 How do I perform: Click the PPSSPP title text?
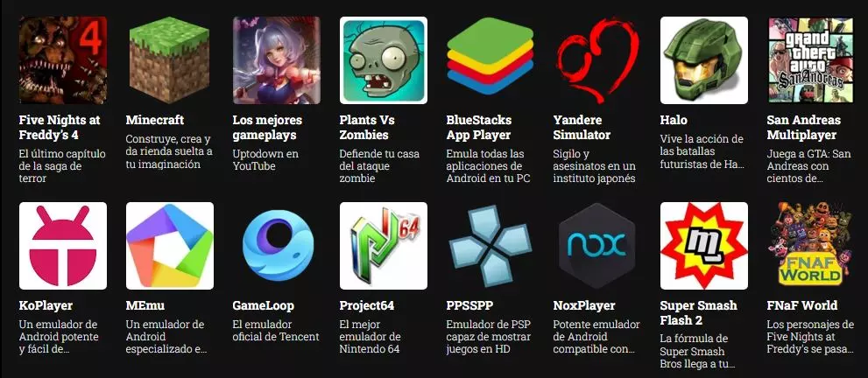469,305
